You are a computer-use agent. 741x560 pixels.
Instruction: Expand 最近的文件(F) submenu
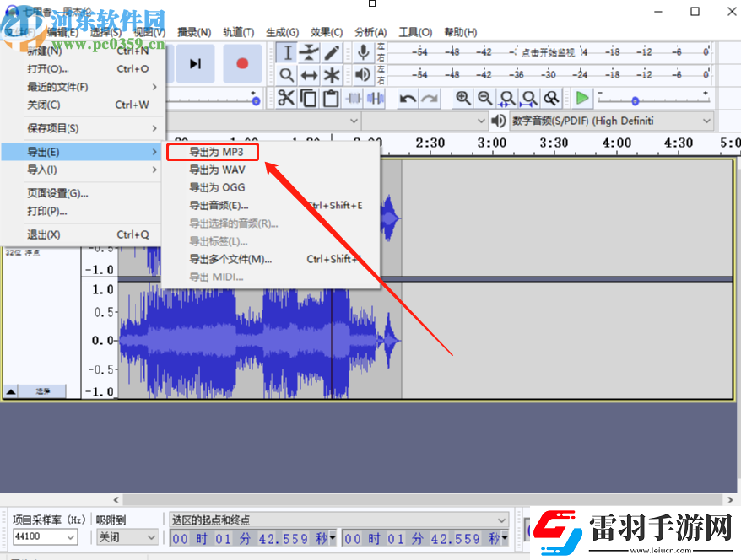pyautogui.click(x=81, y=87)
